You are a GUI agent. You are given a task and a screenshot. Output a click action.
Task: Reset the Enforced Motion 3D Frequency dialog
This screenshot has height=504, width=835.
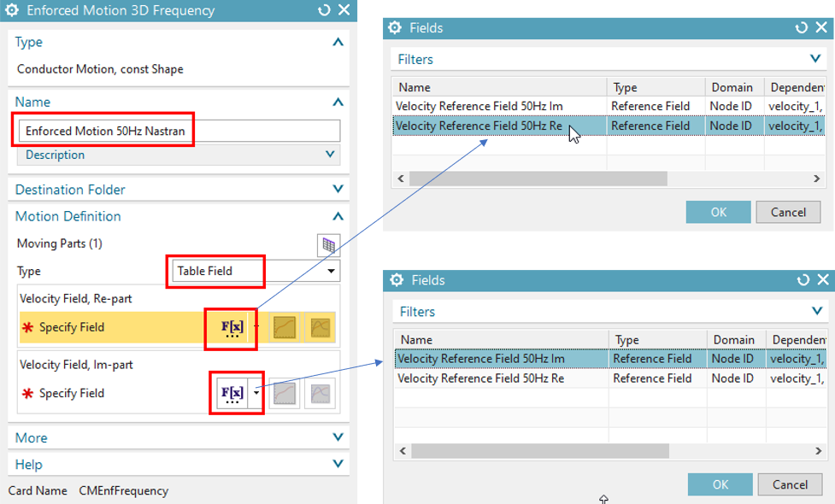323,11
